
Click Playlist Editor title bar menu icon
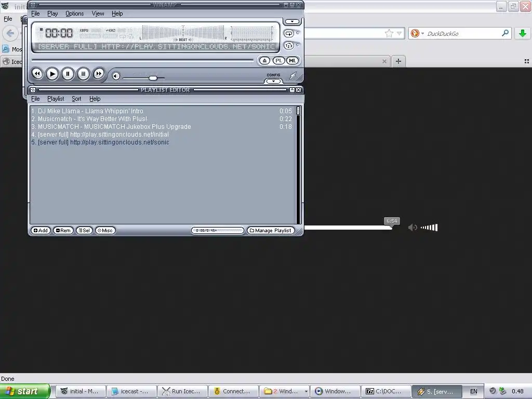[33, 90]
